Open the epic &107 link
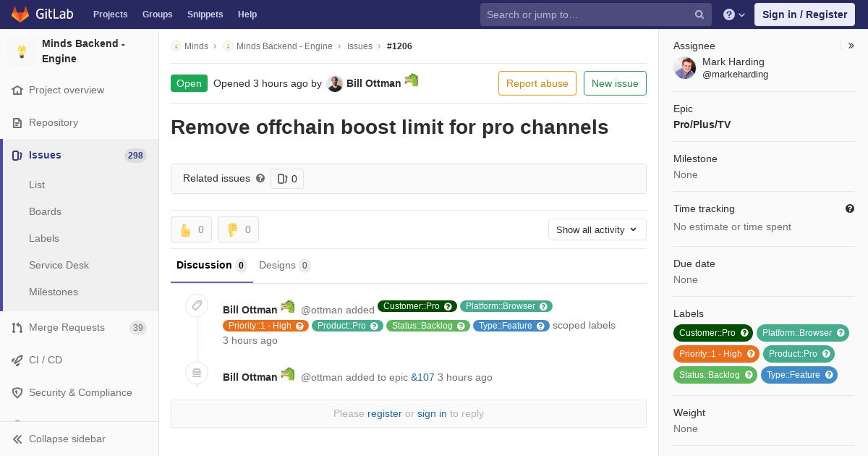868x456 pixels. [x=422, y=377]
